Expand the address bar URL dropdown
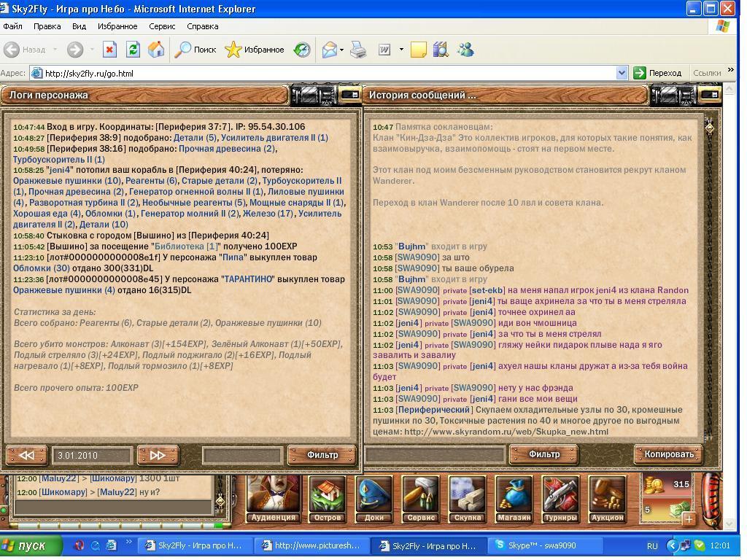This screenshot has height=560, width=747. point(622,73)
